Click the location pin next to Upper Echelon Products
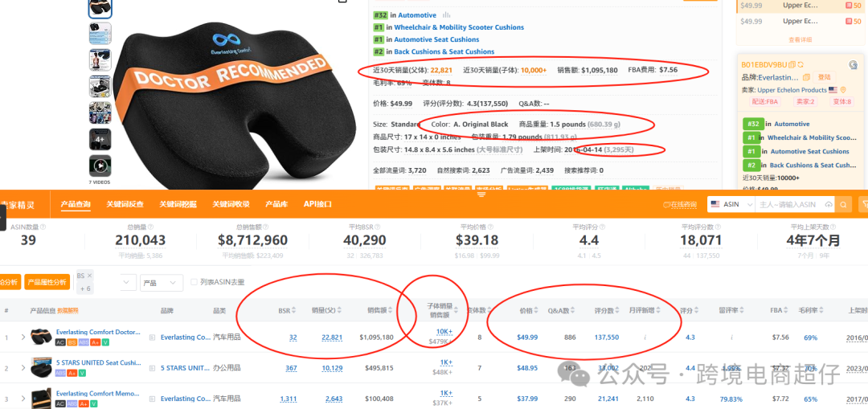Viewport: 868px width, 409px height. (x=843, y=90)
